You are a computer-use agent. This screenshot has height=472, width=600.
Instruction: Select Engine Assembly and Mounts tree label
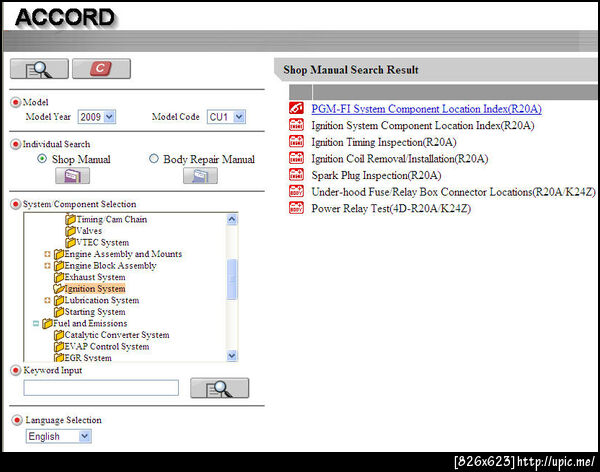[123, 254]
